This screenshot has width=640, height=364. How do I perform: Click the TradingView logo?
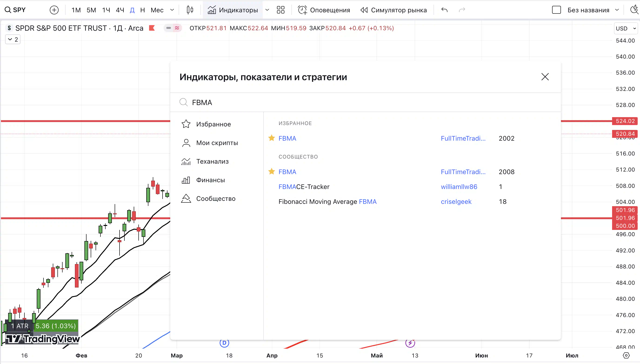tap(43, 339)
